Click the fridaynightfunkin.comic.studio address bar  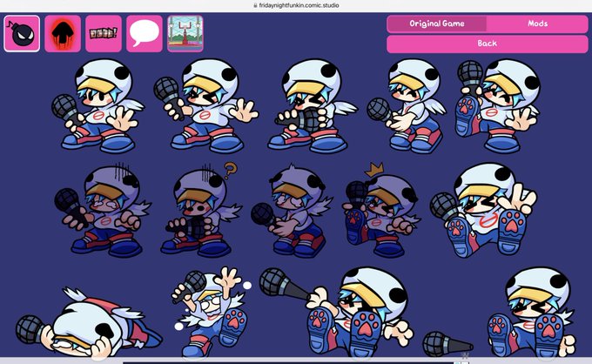[296, 5]
